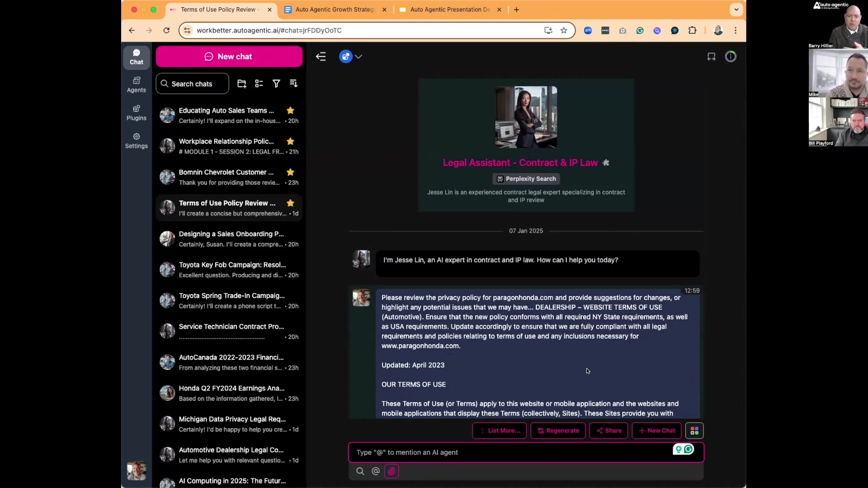Viewport: 868px width, 488px height.
Task: Unstar the Bomnin Chevrolet Customer chat
Action: coord(290,172)
